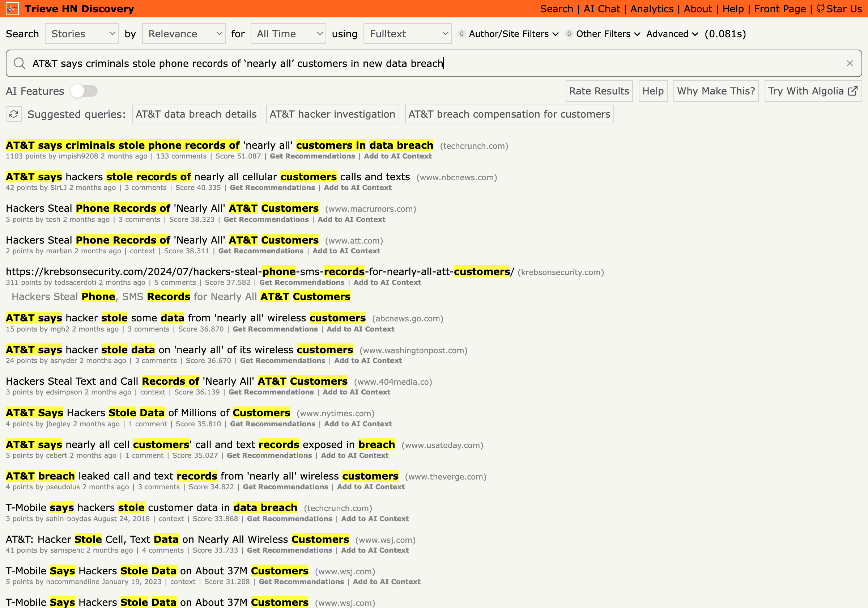868x608 pixels.
Task: Toggle the AI Features switch
Action: tap(84, 91)
